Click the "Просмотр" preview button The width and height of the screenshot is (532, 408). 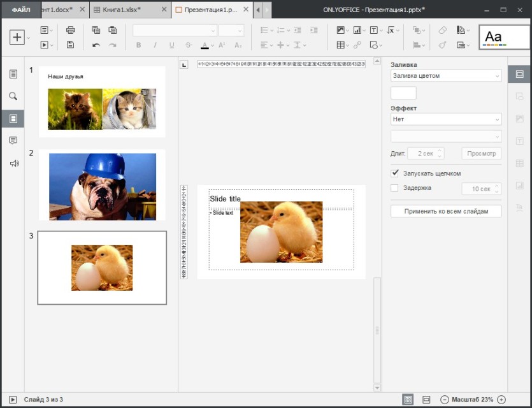point(482,154)
